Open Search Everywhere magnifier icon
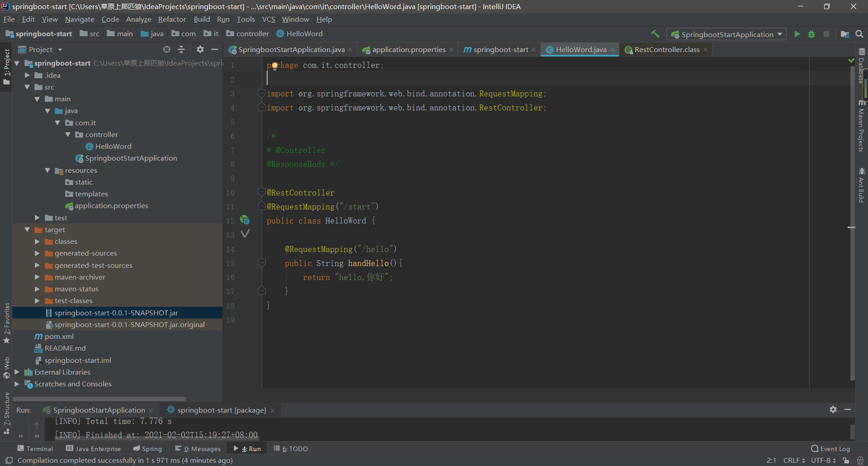This screenshot has height=466, width=868. pos(859,34)
